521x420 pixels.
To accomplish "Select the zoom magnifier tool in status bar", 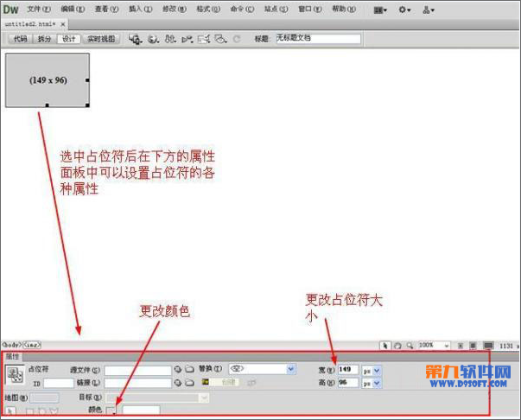I will pyautogui.click(x=409, y=345).
